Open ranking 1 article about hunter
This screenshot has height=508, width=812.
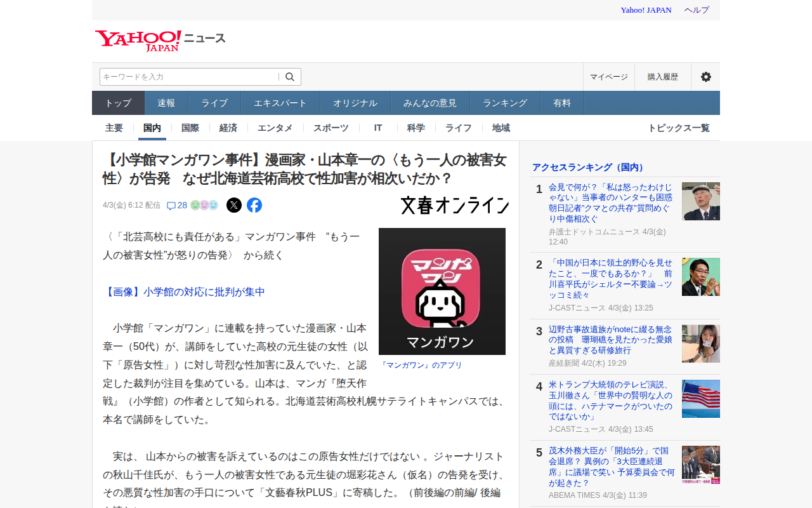click(610, 203)
